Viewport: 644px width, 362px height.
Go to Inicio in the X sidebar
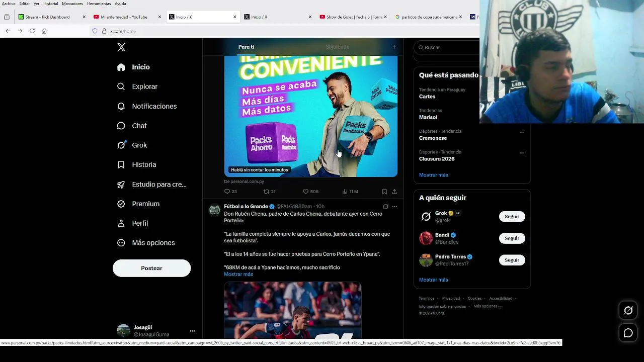(133, 67)
